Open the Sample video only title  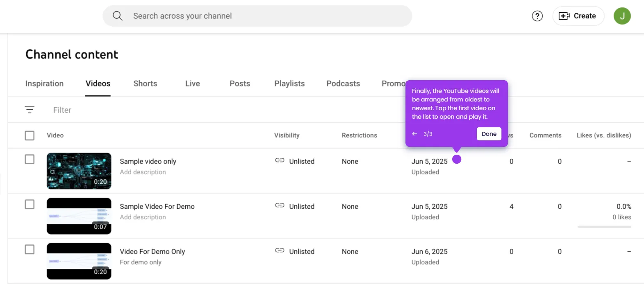click(x=148, y=161)
